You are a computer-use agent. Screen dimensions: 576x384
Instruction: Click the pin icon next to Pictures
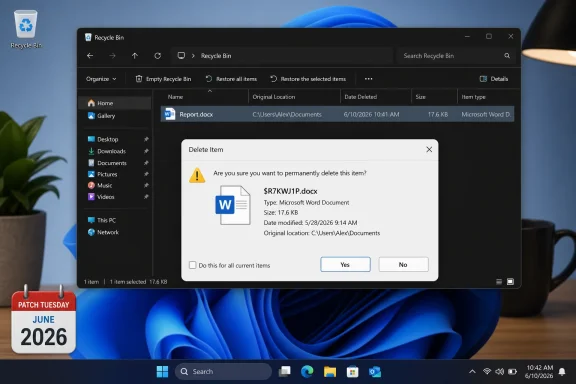click(x=146, y=174)
